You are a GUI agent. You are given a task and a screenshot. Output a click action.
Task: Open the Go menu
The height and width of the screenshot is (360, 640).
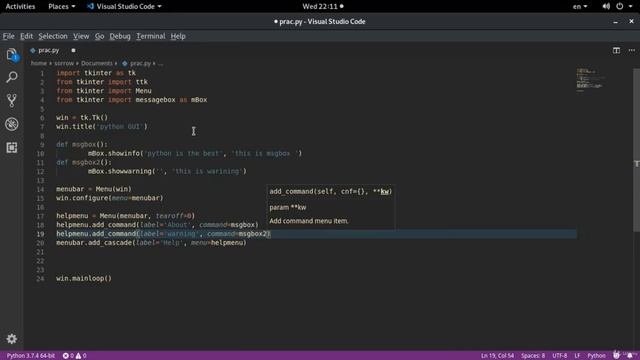[99, 36]
